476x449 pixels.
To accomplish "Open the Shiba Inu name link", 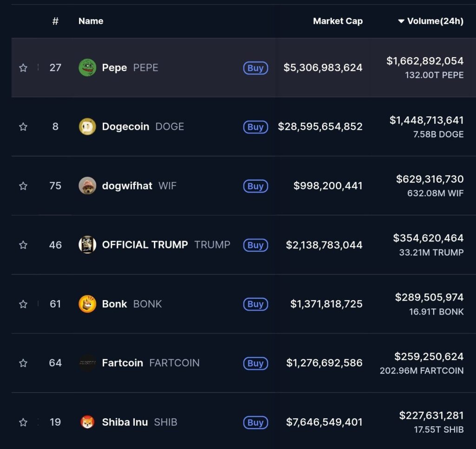I will [125, 422].
